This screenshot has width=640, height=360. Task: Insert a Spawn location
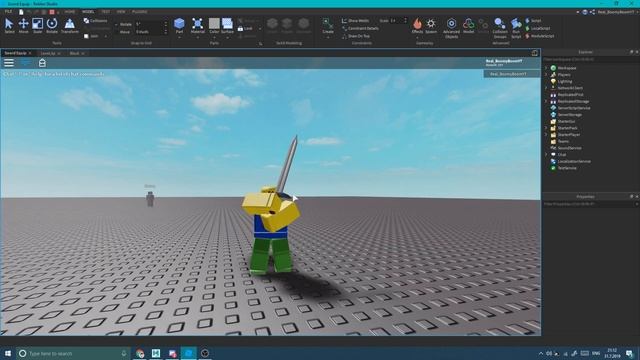(431, 25)
